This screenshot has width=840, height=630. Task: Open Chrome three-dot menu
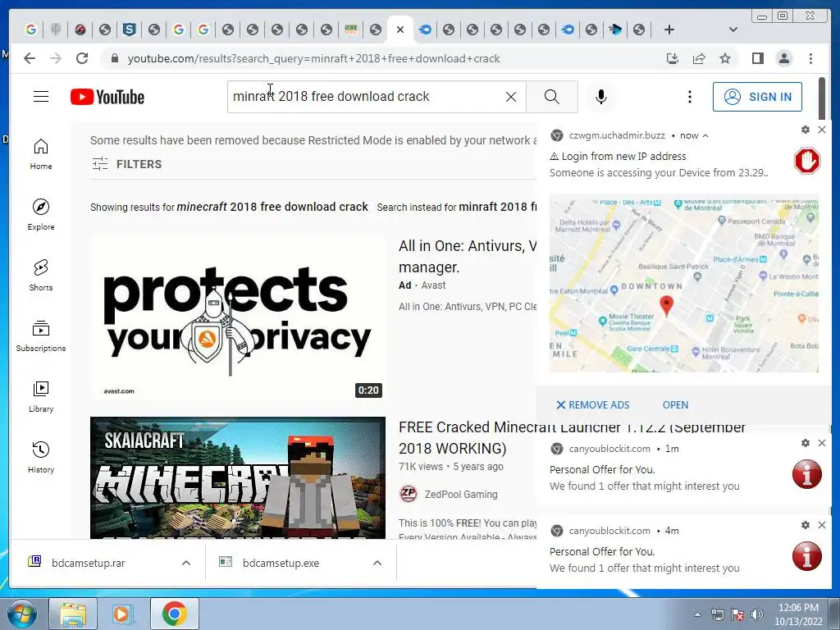[810, 58]
